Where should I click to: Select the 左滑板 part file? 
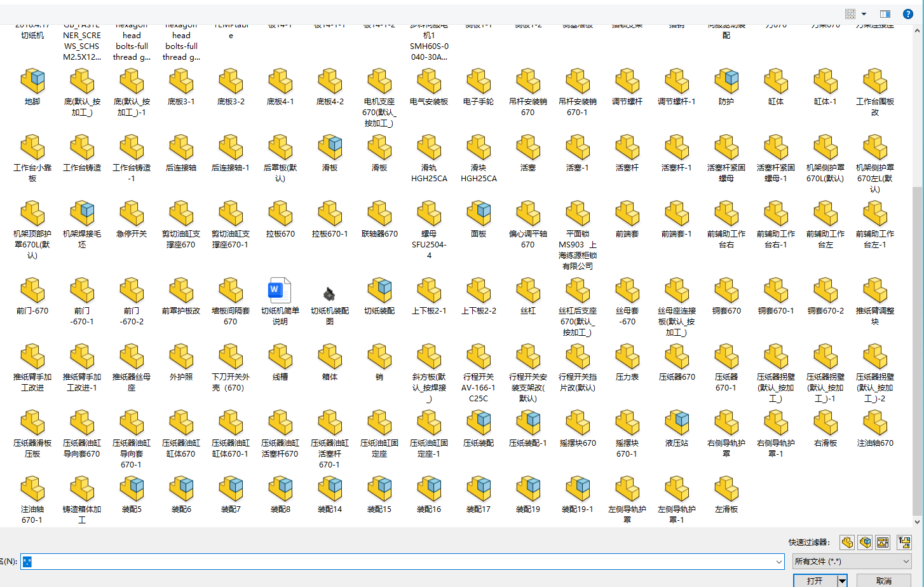(726, 496)
